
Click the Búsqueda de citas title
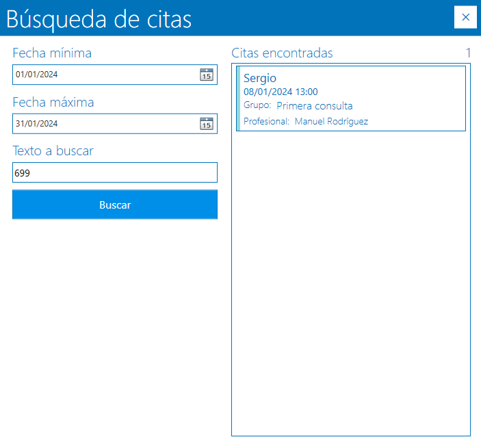(x=99, y=19)
